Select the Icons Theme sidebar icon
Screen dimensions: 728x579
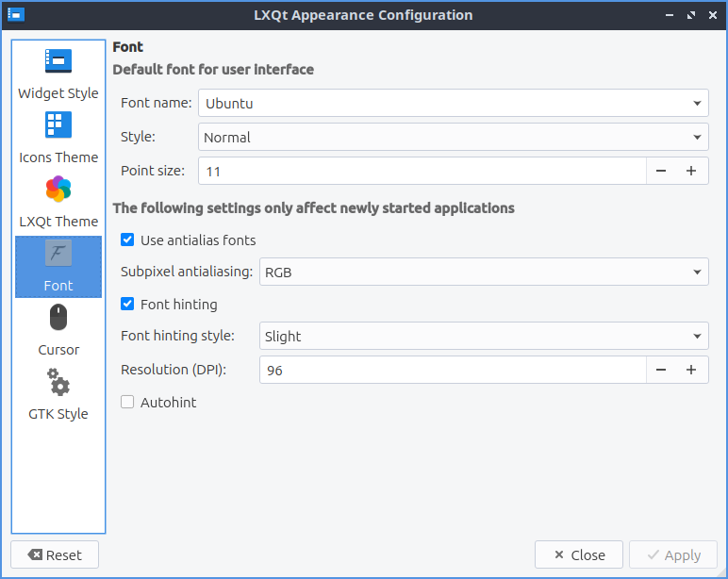pos(58,125)
